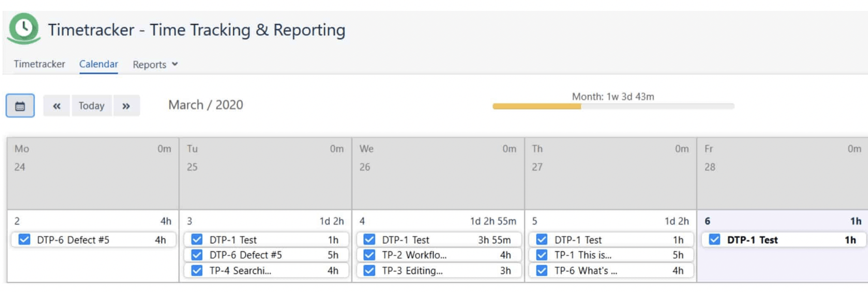Click the Timetracker green clock logo

pos(24,28)
